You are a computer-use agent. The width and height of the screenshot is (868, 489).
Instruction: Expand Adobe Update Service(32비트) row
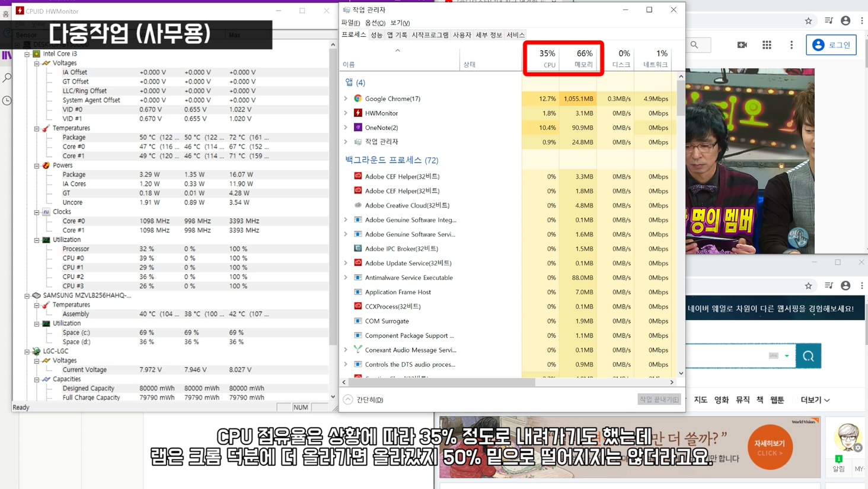346,263
